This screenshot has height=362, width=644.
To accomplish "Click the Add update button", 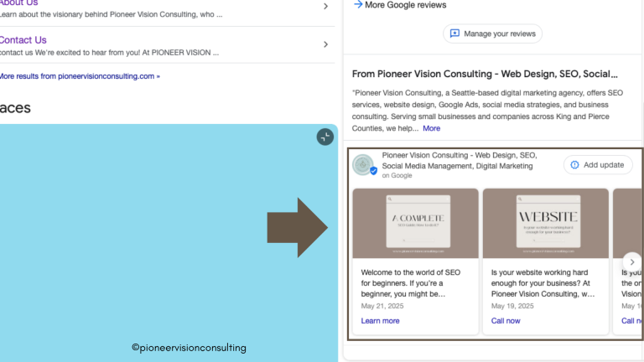I will point(598,165).
